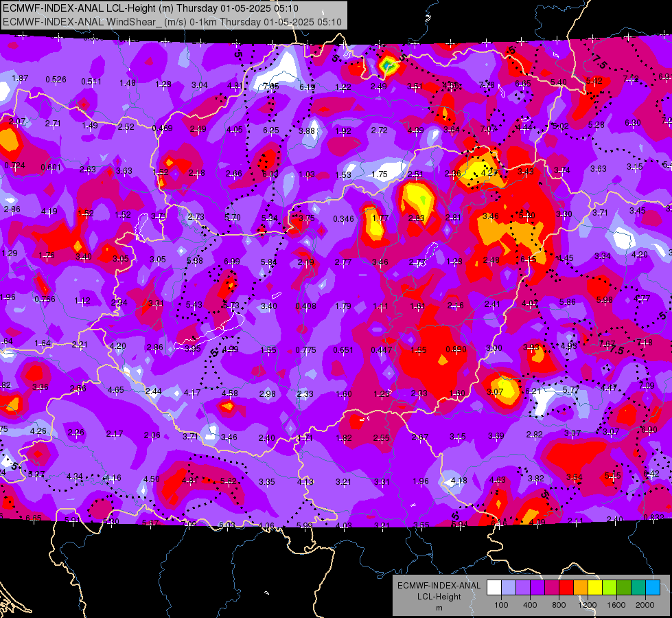Click the wind shear value 4.27

point(489,173)
